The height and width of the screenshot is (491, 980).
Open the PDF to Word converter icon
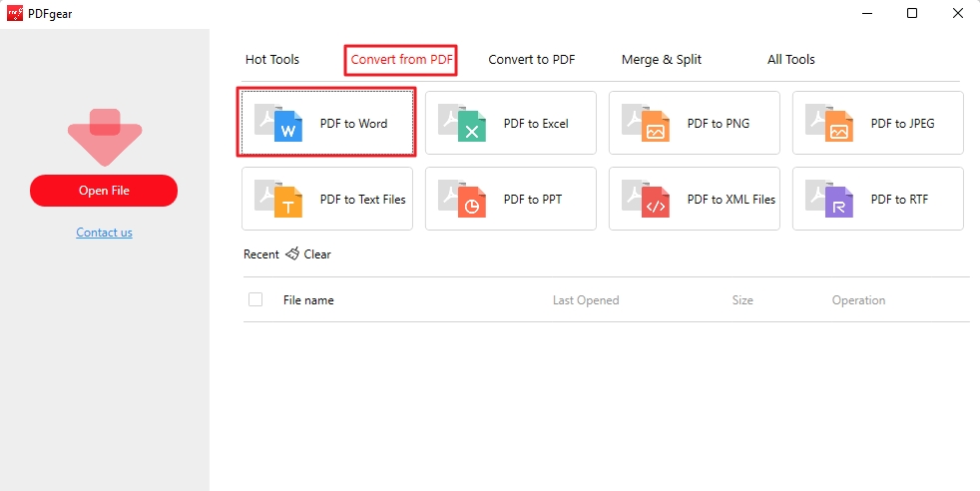[278, 123]
